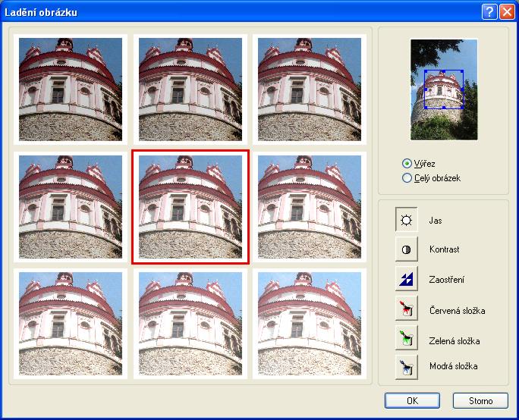
Task: Click the Ladění obrázku title bar text
Action: (x=41, y=12)
